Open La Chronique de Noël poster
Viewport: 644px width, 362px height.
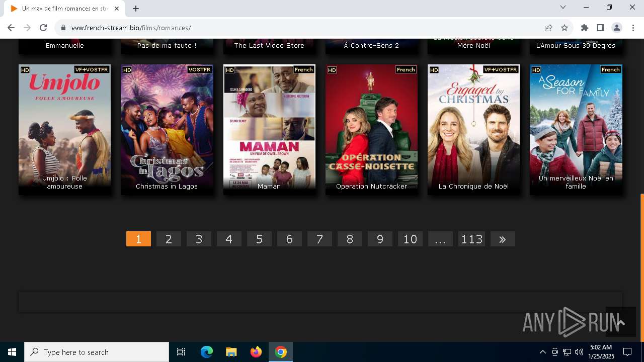point(473,129)
